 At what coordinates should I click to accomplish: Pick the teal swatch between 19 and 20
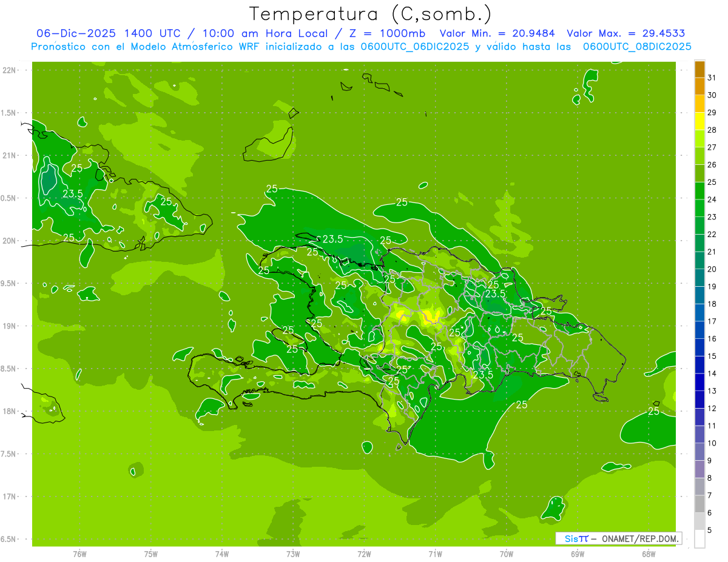tap(699, 278)
